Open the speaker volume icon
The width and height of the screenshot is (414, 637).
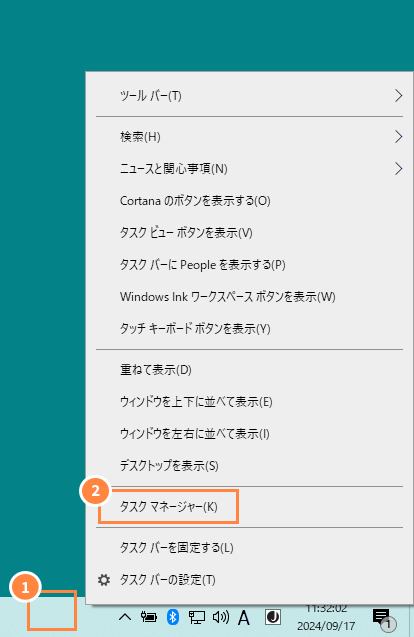click(x=221, y=618)
